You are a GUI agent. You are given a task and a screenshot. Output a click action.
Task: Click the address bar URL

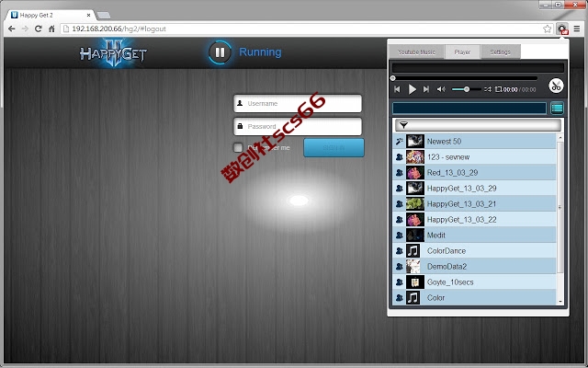tap(119, 29)
